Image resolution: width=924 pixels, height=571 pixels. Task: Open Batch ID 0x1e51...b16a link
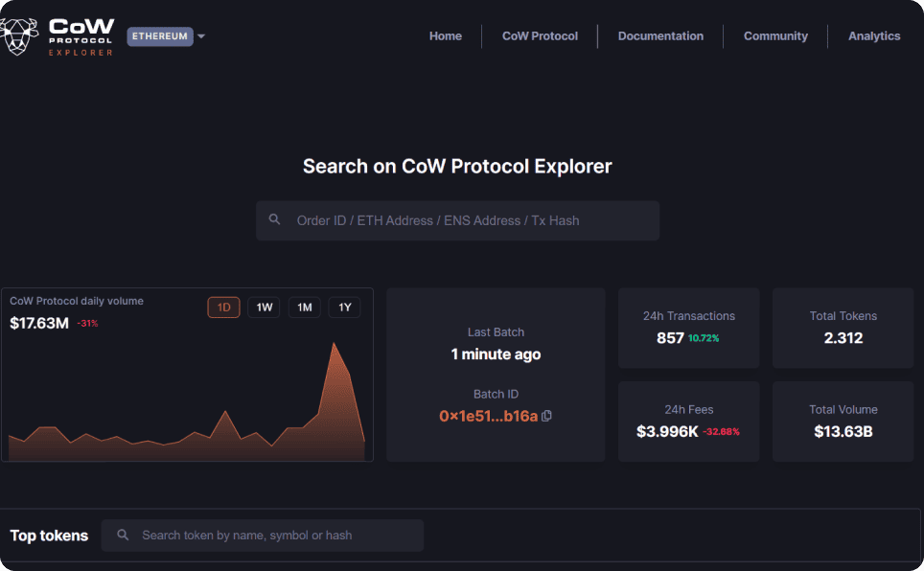tap(488, 416)
